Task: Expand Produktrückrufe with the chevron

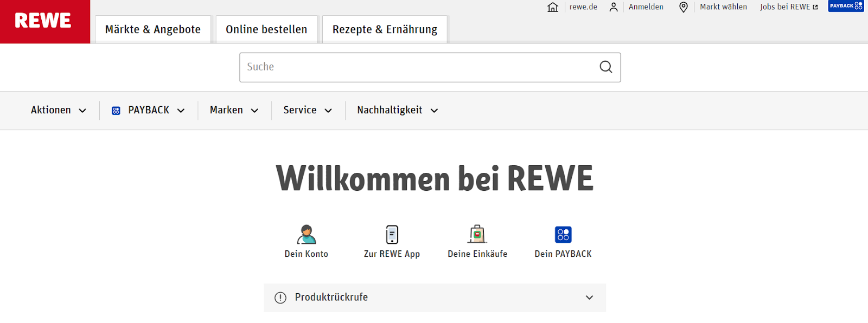Action: click(590, 298)
